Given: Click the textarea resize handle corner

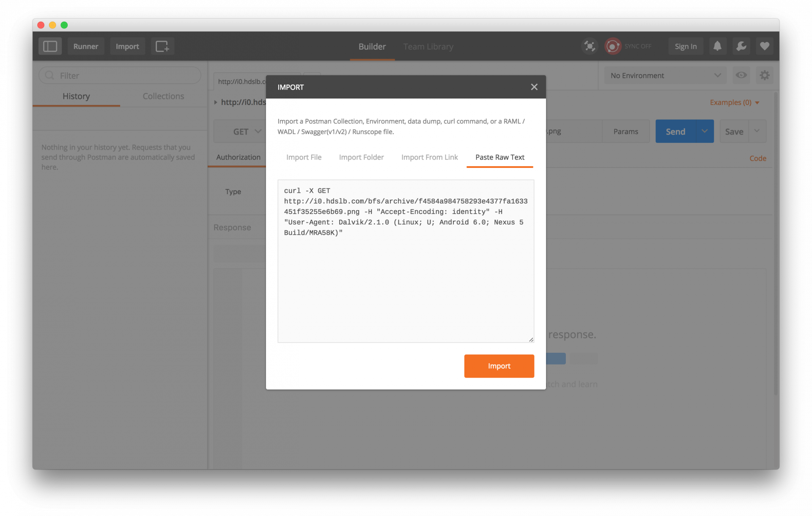Looking at the screenshot, I should pyautogui.click(x=531, y=339).
